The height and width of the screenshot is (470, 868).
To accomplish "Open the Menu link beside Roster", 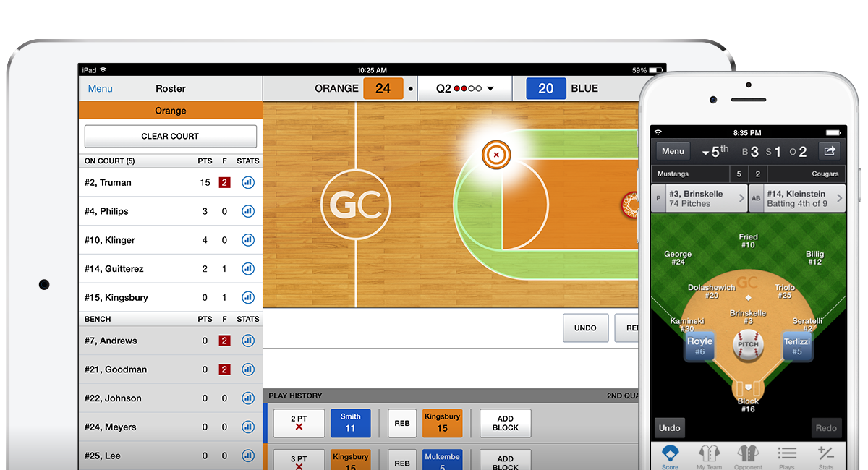I will [x=101, y=89].
